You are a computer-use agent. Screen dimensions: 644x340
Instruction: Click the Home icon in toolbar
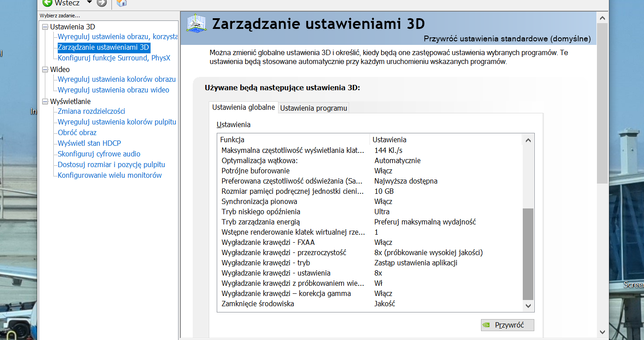pyautogui.click(x=122, y=3)
